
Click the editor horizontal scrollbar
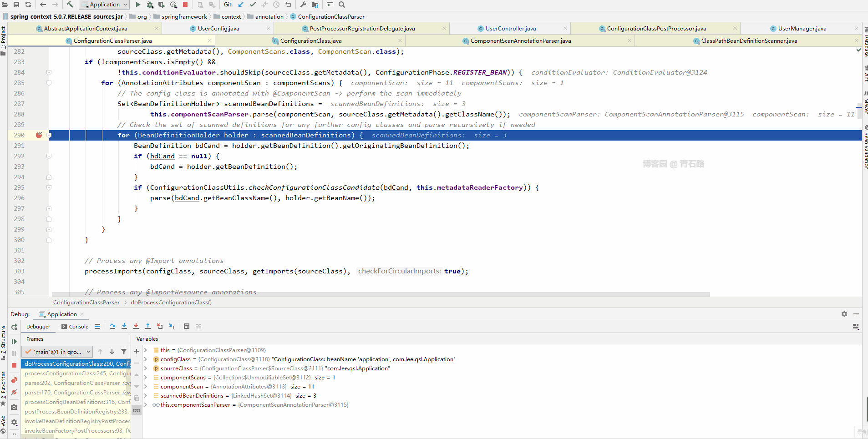tap(381, 294)
